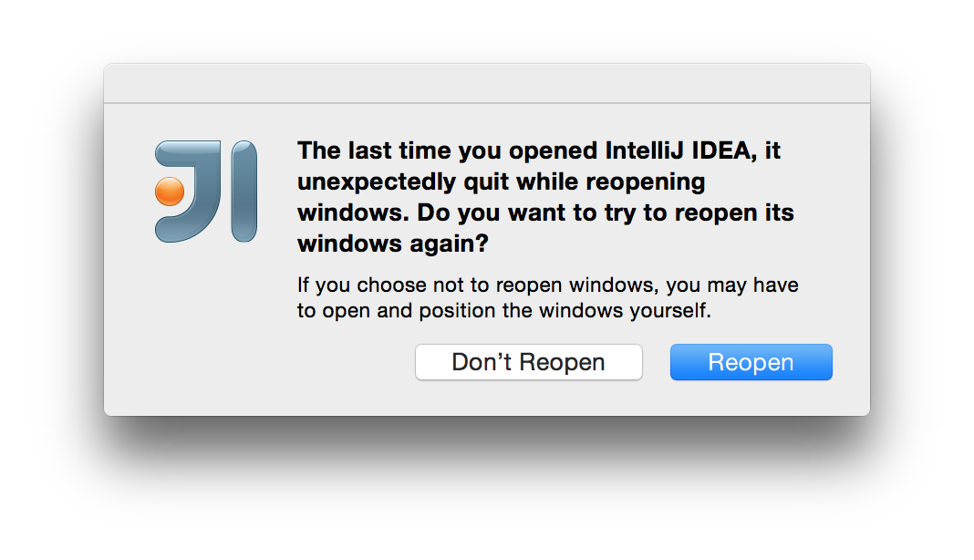Click the curved J shape of logo
The image size is (974, 560).
[x=188, y=192]
